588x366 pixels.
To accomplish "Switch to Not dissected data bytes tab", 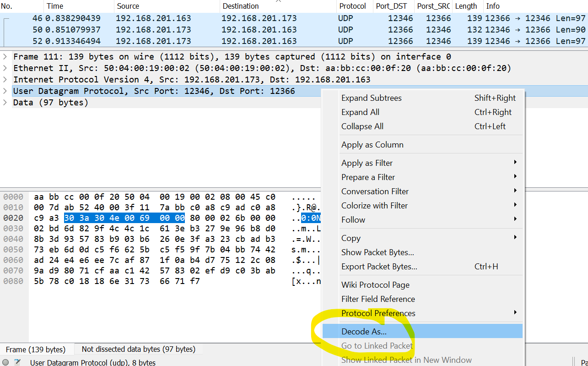I will pos(139,349).
